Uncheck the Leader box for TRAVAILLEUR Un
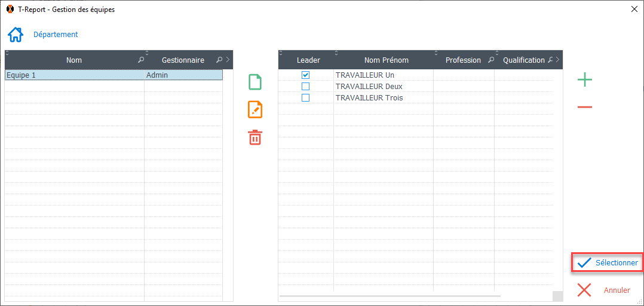644x306 pixels. 305,75
